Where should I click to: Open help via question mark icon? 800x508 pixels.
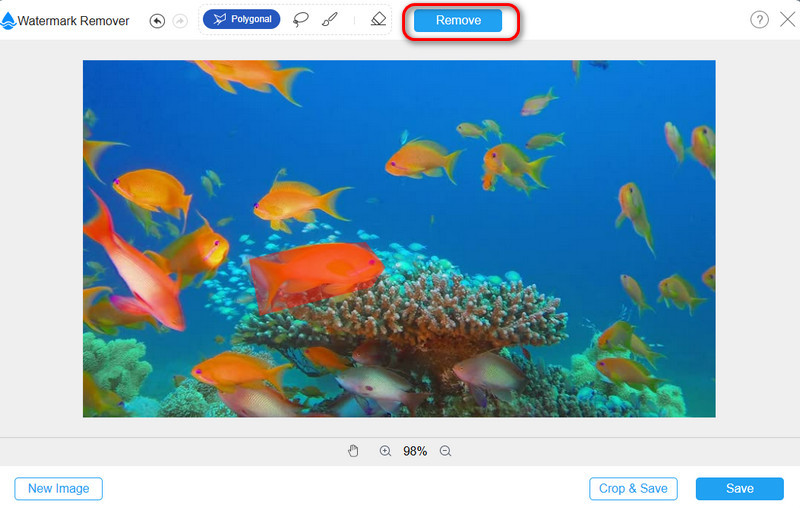pos(759,20)
